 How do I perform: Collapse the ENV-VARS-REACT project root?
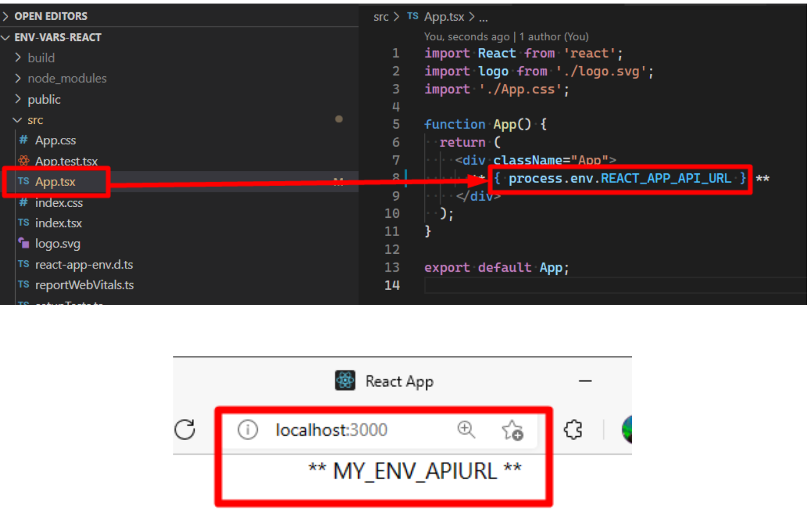[58, 37]
